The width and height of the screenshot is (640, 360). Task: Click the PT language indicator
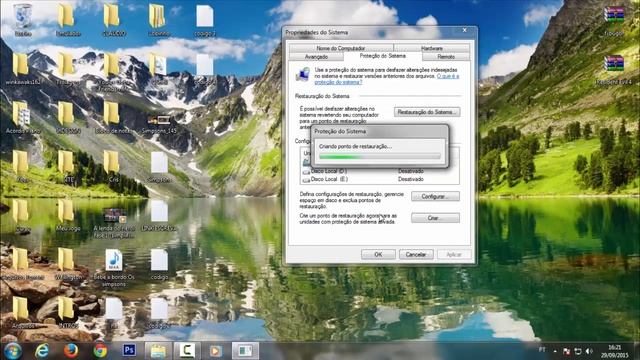[542, 350]
